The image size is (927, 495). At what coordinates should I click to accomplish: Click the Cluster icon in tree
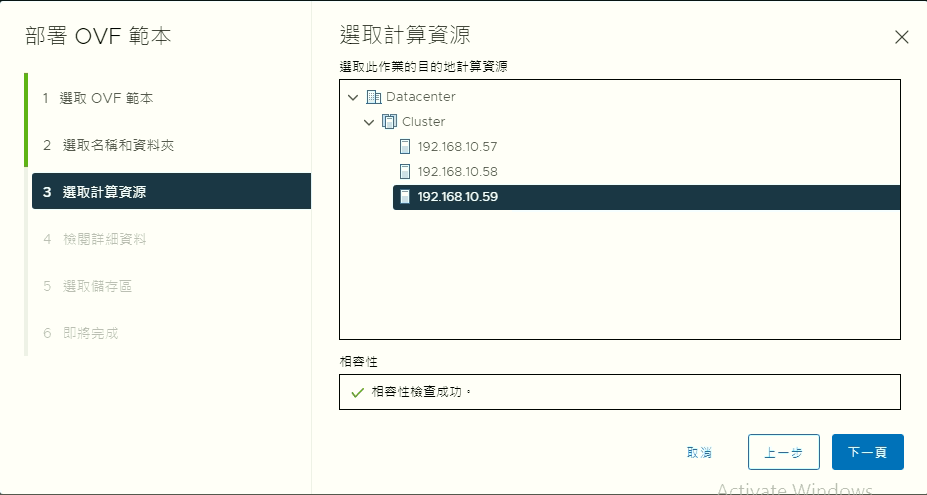390,122
